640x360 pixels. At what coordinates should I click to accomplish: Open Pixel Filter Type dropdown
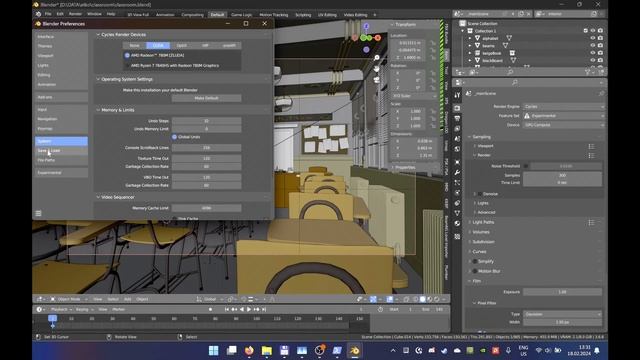click(x=562, y=314)
